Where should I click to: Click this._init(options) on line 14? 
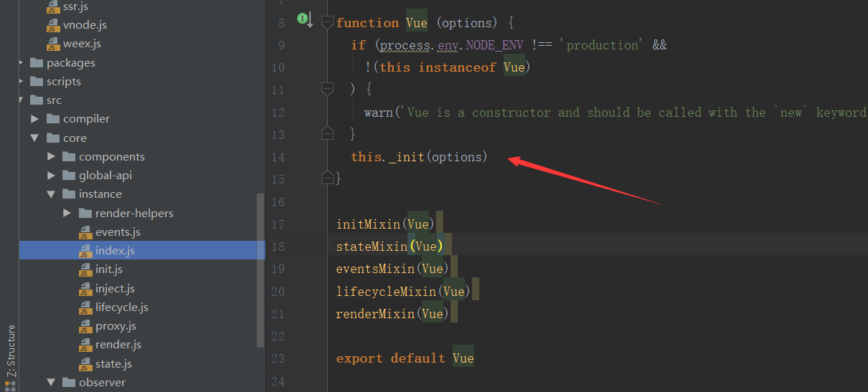[419, 156]
